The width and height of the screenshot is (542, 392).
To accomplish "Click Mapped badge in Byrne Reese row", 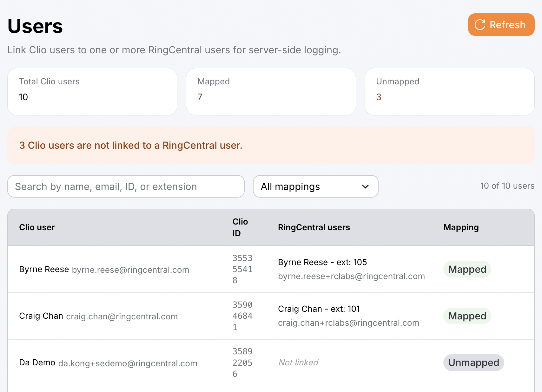I will pyautogui.click(x=467, y=269).
